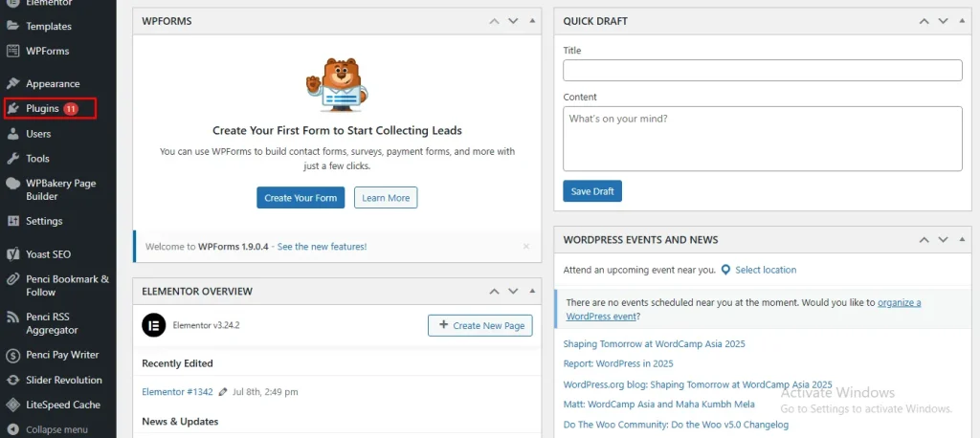Open Yoast SEO menu
The width and height of the screenshot is (980, 438).
pyautogui.click(x=48, y=254)
